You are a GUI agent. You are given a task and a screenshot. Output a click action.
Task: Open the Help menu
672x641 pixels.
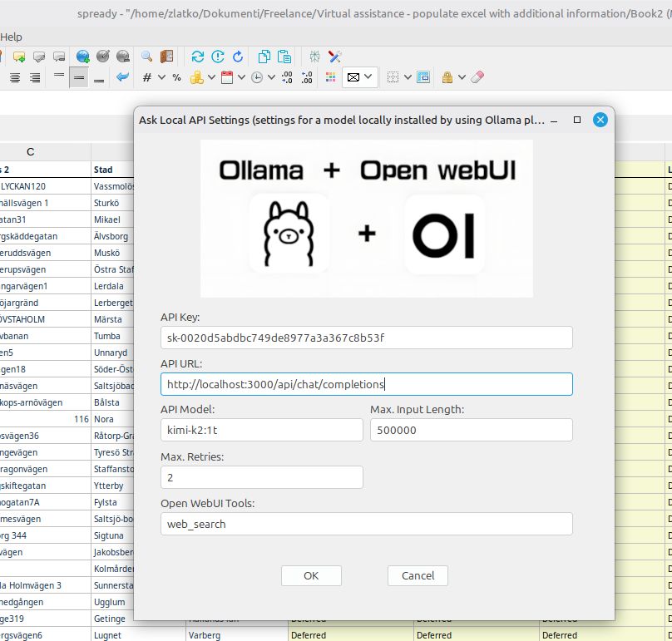[x=12, y=37]
